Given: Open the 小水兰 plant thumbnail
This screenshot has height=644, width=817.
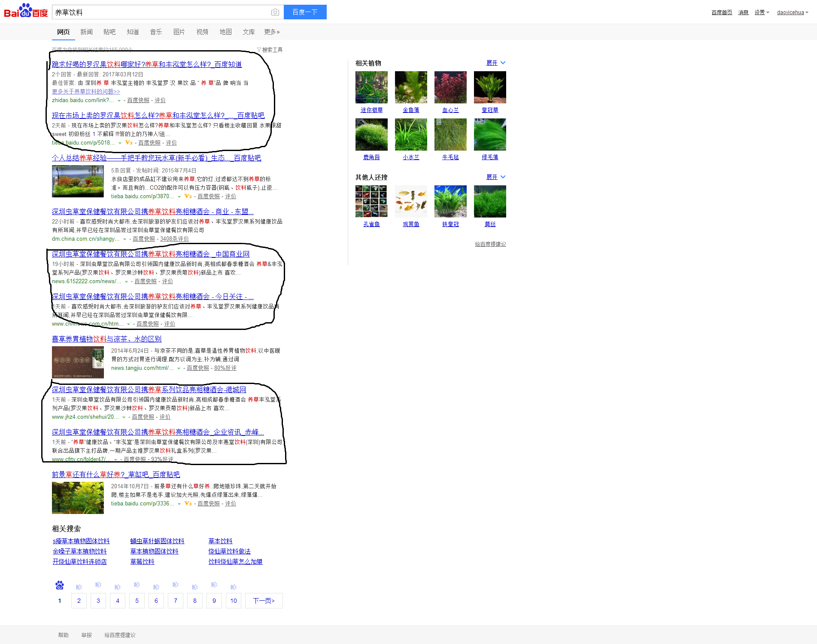Looking at the screenshot, I should tap(411, 134).
